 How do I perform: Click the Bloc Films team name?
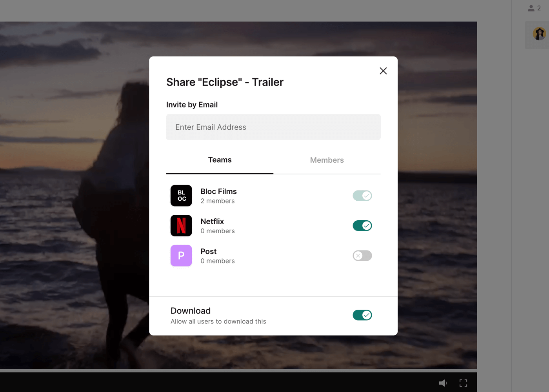pyautogui.click(x=218, y=191)
